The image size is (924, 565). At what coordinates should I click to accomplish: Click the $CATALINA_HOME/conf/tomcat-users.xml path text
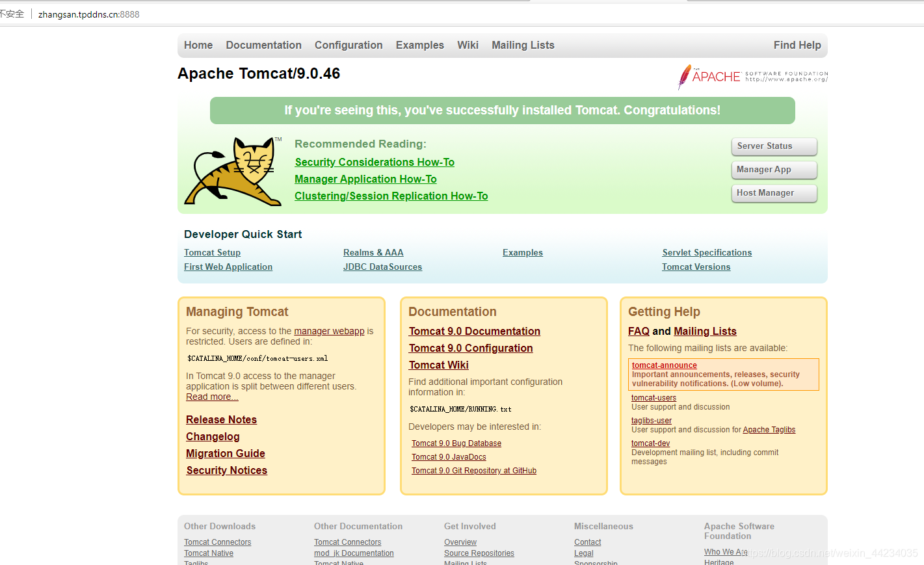coord(257,359)
